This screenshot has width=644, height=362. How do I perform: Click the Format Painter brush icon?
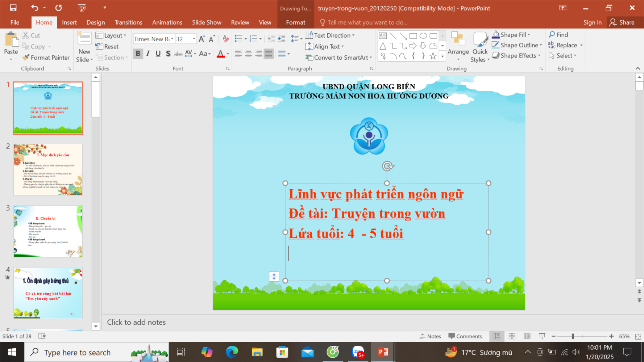tap(26, 58)
